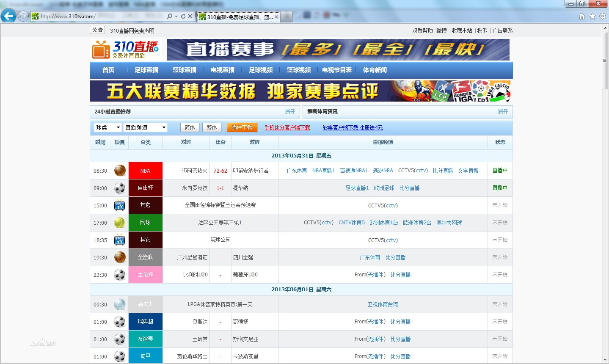Click the address bar search magnifier icon
Image resolution: width=609 pixels, height=364 pixels.
pos(170,16)
